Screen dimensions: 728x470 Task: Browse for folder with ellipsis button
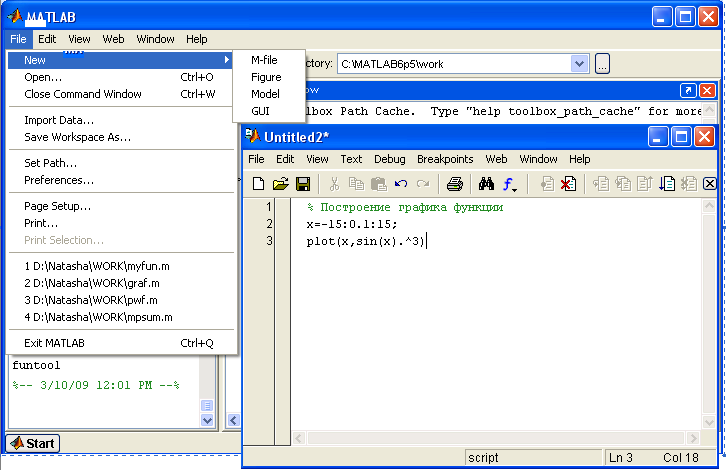(602, 64)
